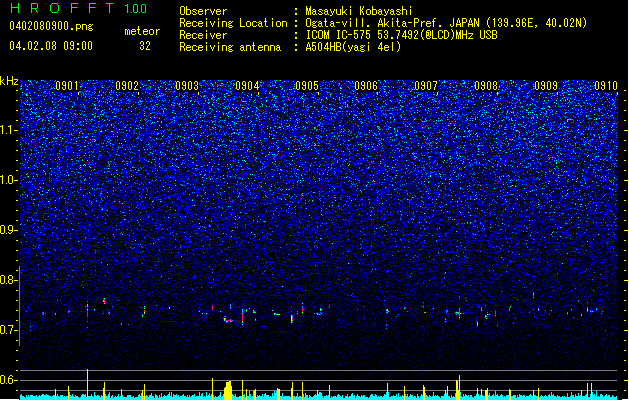Click the 0.9 kHz axis label

coord(9,230)
